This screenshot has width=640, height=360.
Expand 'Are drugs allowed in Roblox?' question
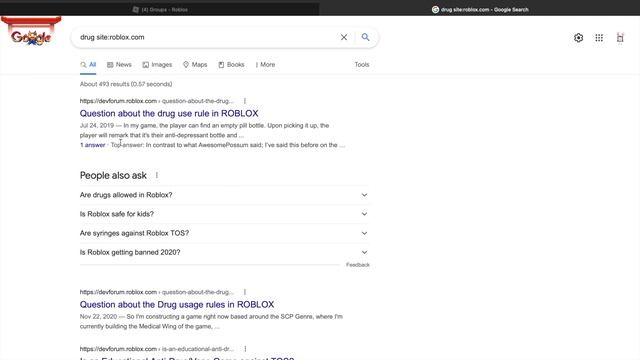pyautogui.click(x=224, y=195)
